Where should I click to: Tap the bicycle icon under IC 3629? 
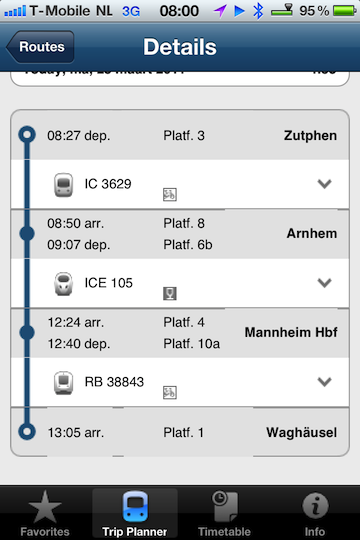pyautogui.click(x=169, y=195)
